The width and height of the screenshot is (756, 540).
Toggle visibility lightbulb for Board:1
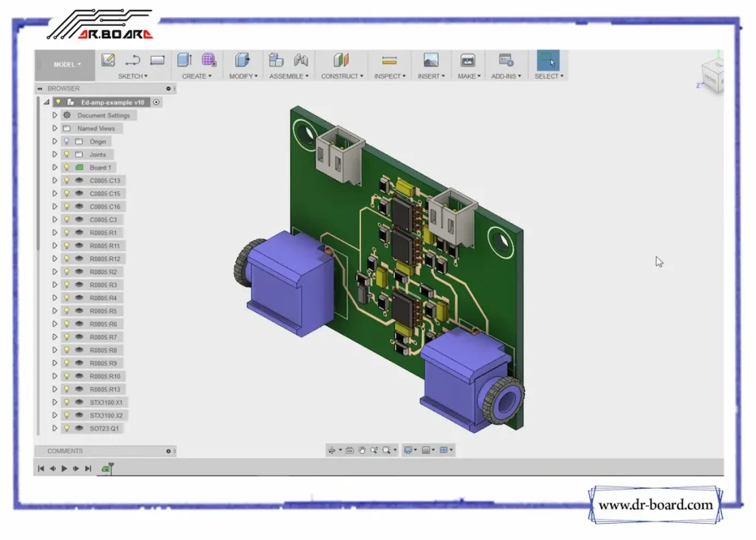pos(66,168)
